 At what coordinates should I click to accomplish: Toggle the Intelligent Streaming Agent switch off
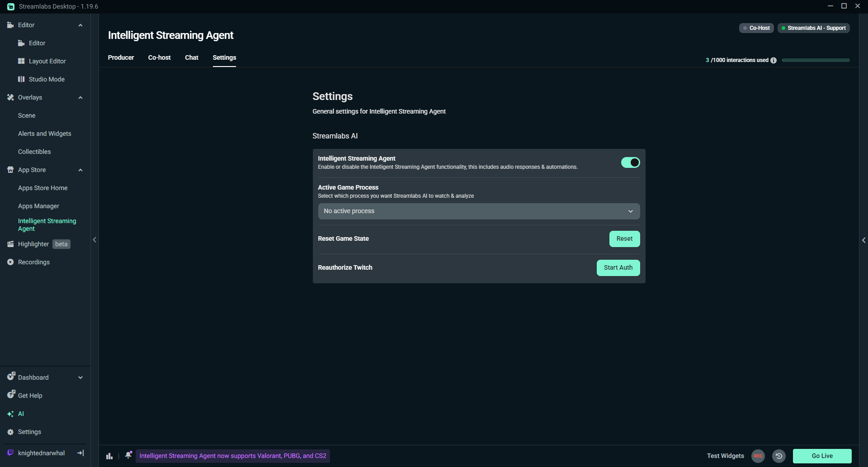tap(630, 162)
